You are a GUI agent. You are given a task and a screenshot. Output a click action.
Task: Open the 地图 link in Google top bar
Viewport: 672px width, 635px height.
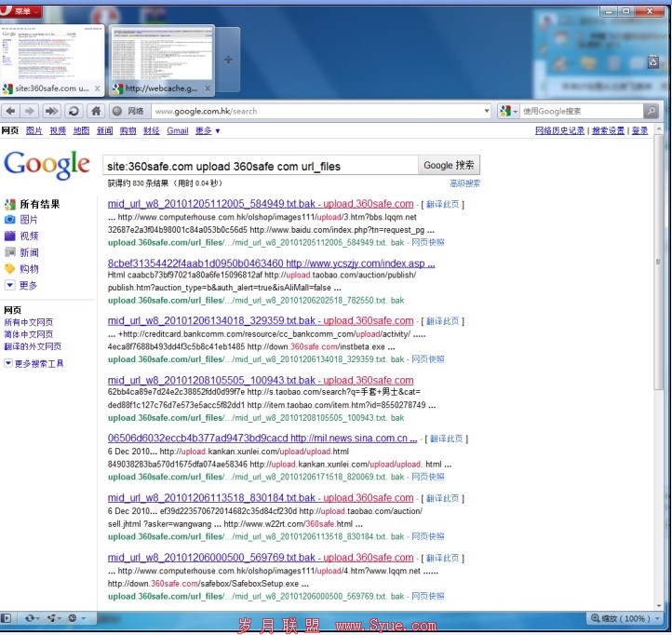(x=81, y=130)
